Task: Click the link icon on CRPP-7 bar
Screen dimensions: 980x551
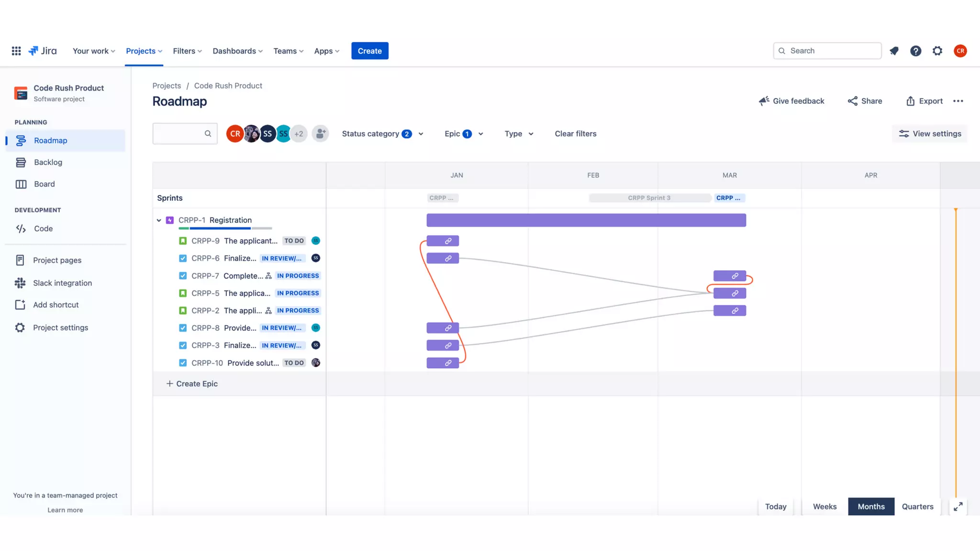Action: click(x=735, y=276)
